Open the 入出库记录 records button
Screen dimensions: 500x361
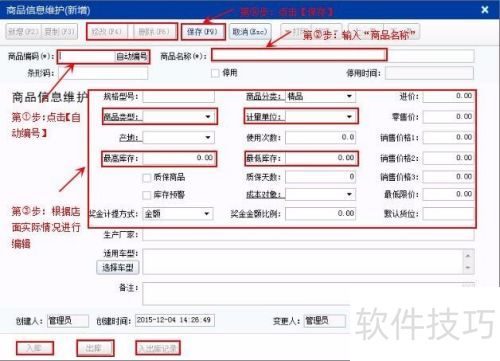pos(158,348)
